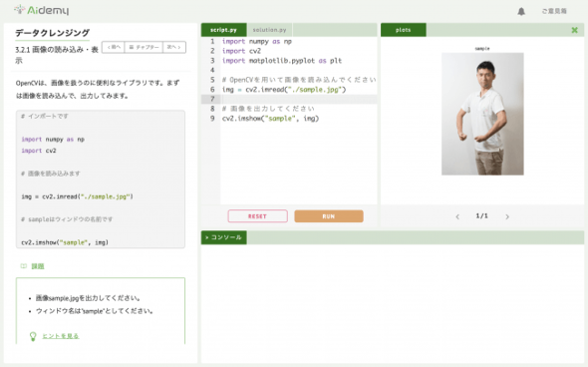
Task: Switch to the solution.py tab
Action: tap(270, 30)
